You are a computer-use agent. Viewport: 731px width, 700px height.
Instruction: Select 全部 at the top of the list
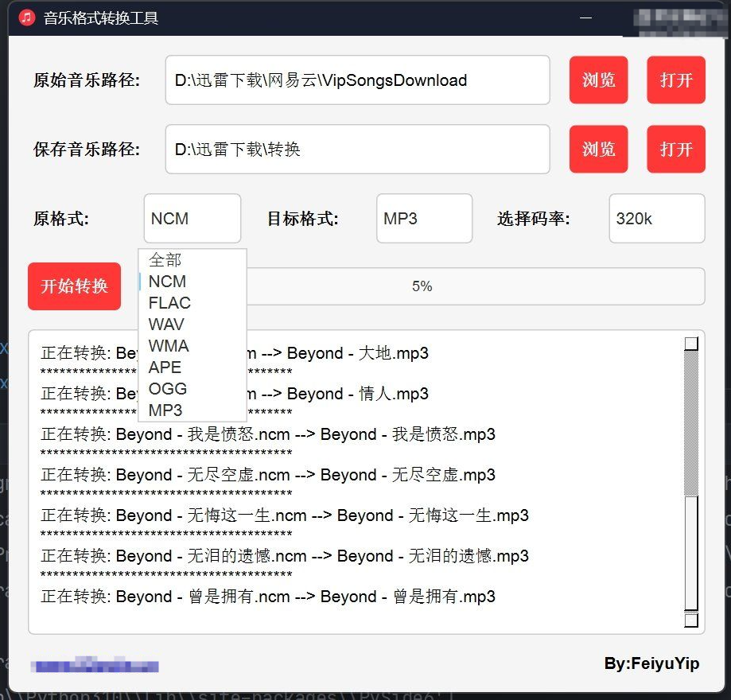[x=166, y=259]
